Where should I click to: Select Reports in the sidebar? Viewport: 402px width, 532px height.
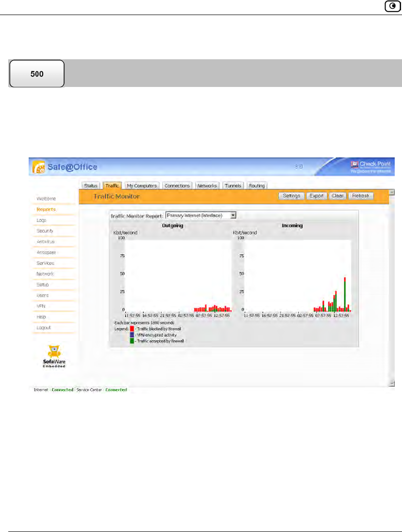pos(46,209)
